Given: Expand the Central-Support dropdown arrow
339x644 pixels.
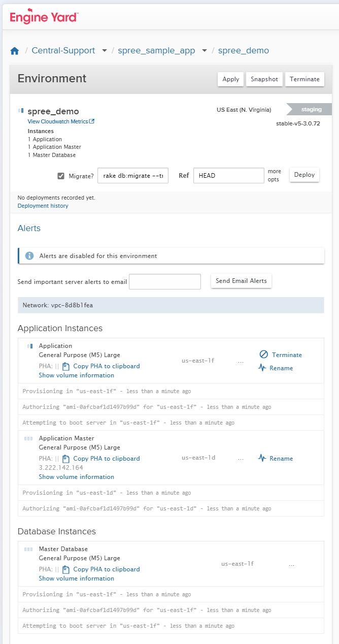Looking at the screenshot, I should [x=105, y=51].
